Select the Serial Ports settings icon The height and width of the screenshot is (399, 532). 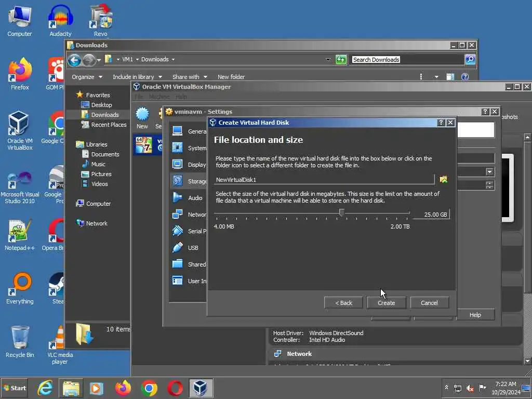[178, 231]
